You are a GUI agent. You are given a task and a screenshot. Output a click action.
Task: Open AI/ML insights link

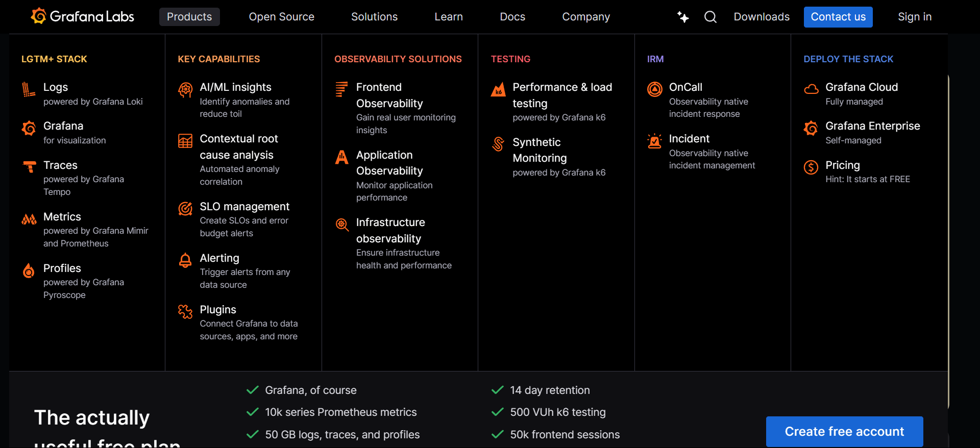tap(235, 87)
